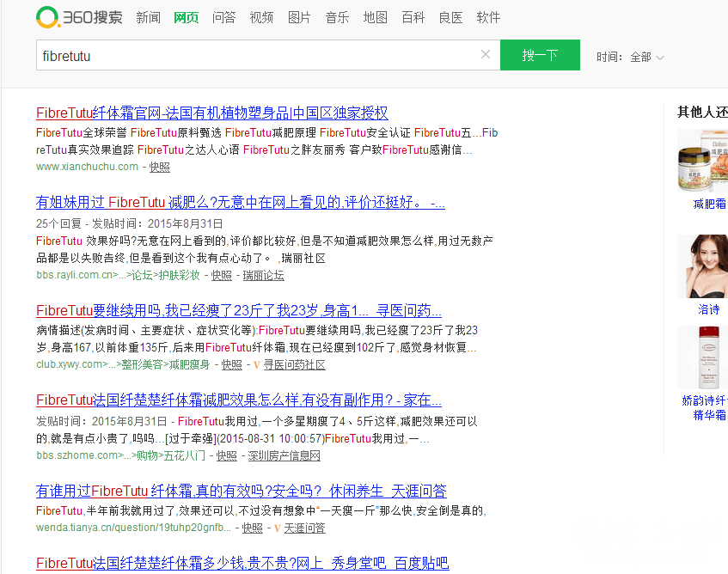Click the 减肥霜 product thumbnail
728x574 pixels.
coord(702,161)
